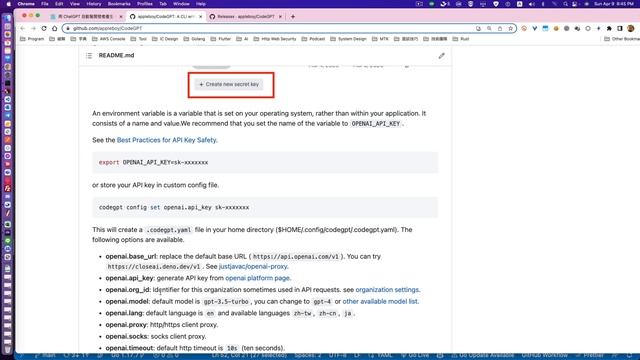Switch to the Releases appleboy/CodeGPT tab
The width and height of the screenshot is (640, 360).
[x=246, y=17]
